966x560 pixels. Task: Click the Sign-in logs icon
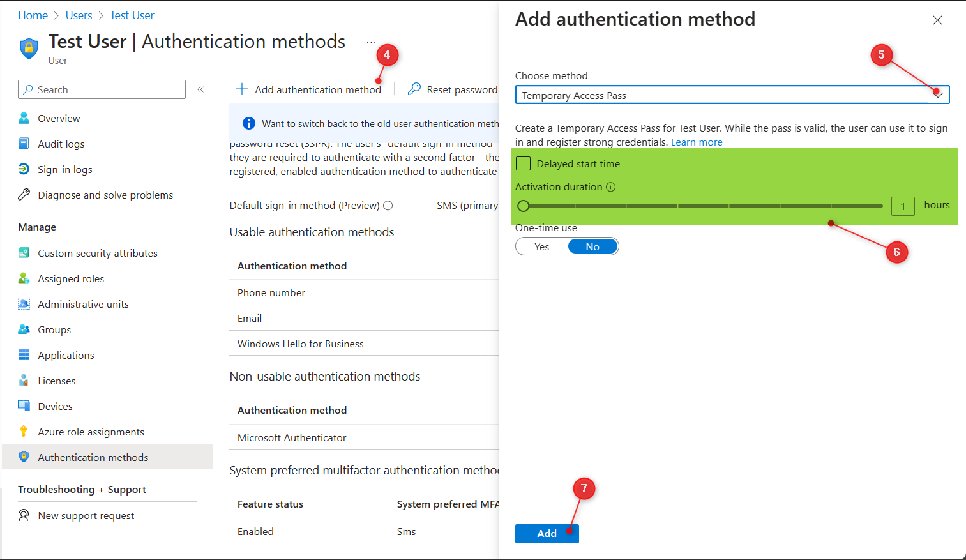[x=24, y=169]
